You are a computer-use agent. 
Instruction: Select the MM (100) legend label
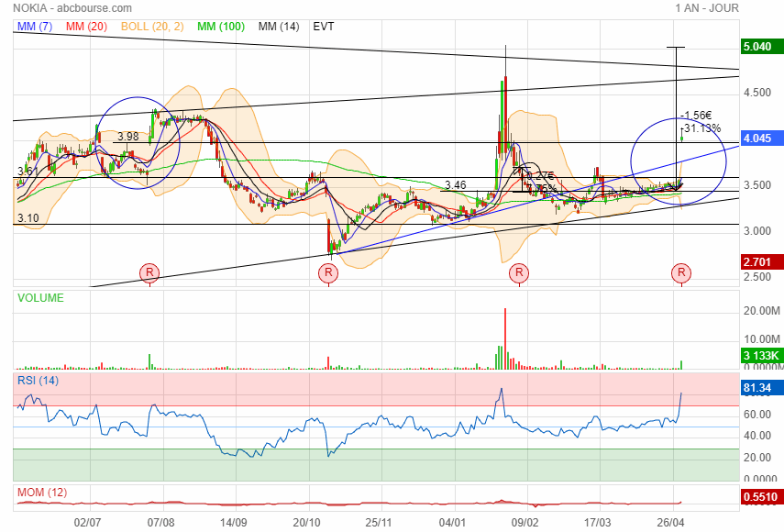pyautogui.click(x=221, y=27)
